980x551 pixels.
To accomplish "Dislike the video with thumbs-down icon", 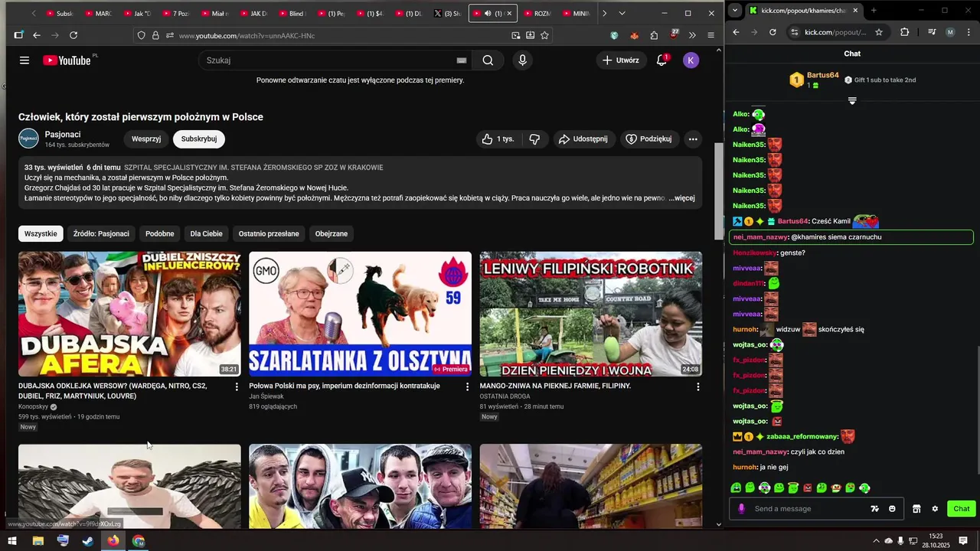I will tap(534, 139).
